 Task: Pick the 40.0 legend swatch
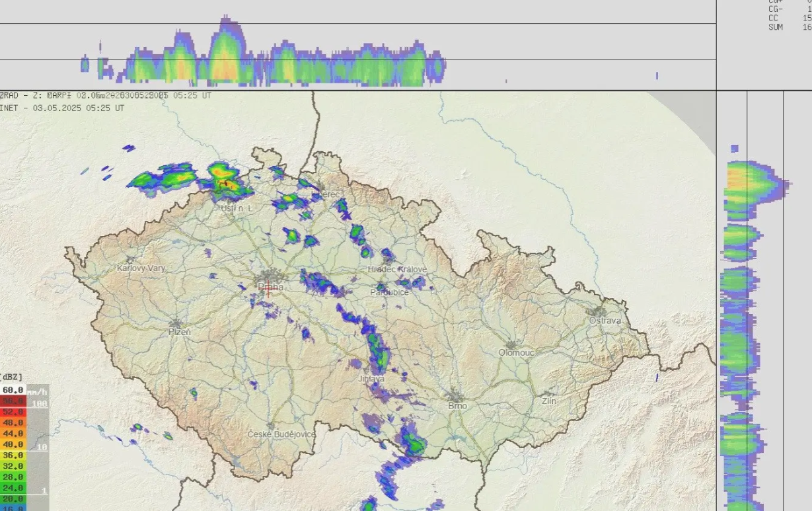pyautogui.click(x=13, y=444)
